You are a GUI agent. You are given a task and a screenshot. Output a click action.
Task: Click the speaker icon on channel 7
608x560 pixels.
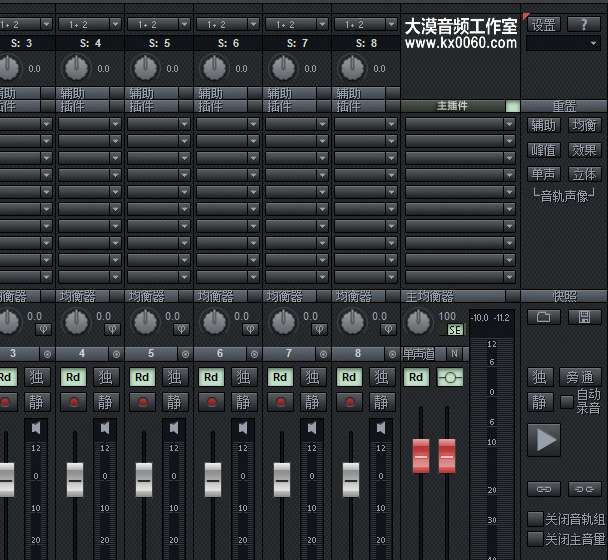coord(312,428)
